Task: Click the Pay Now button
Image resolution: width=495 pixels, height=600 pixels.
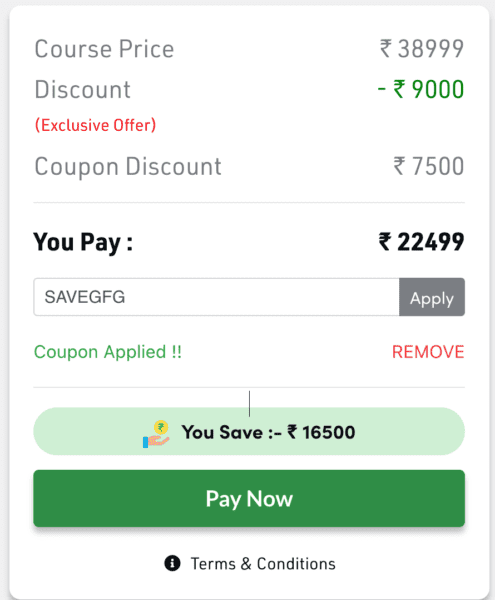Action: [x=249, y=498]
